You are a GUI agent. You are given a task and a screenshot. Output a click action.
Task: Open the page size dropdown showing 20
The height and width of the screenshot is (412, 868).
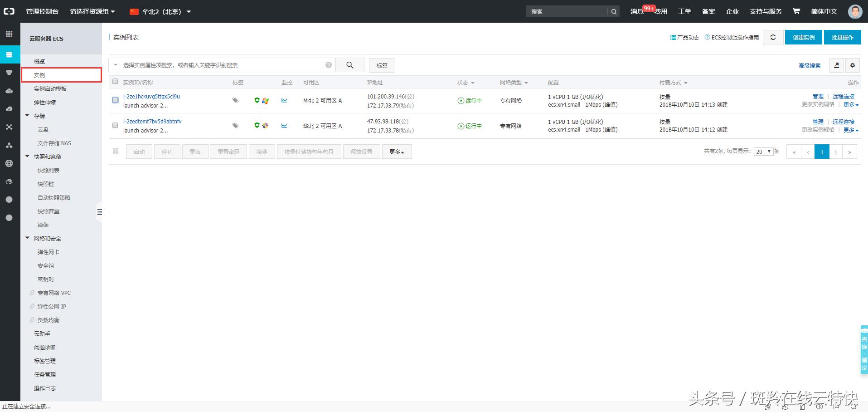tap(763, 152)
